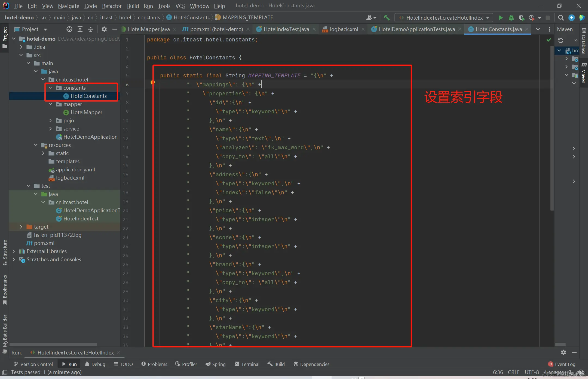Open the Project panel settings gear

pyautogui.click(x=104, y=29)
